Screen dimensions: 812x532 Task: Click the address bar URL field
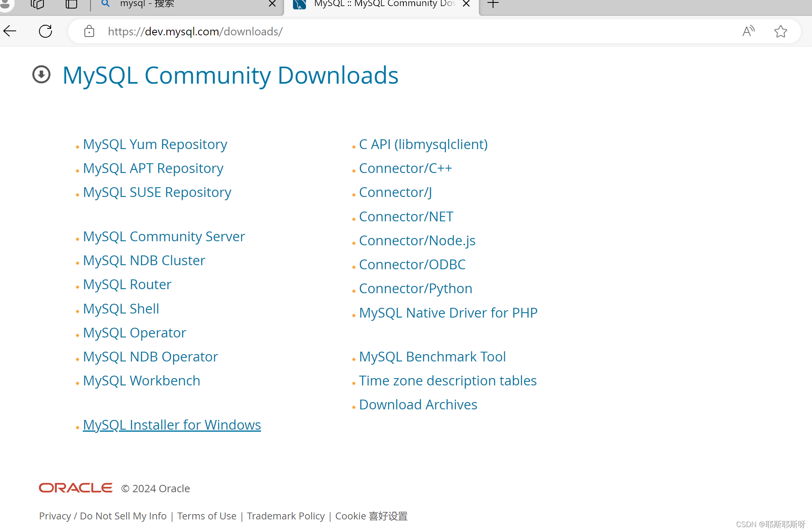click(406, 31)
